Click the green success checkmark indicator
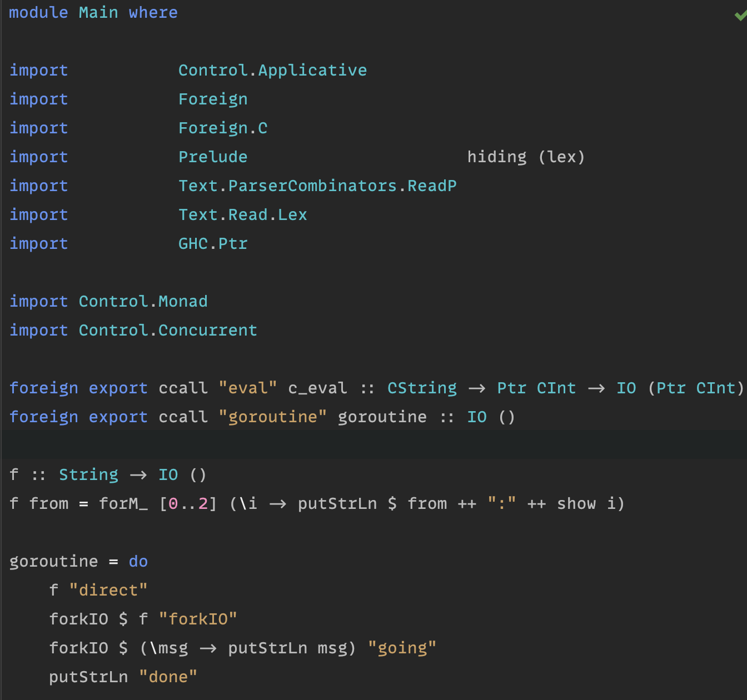 point(739,16)
